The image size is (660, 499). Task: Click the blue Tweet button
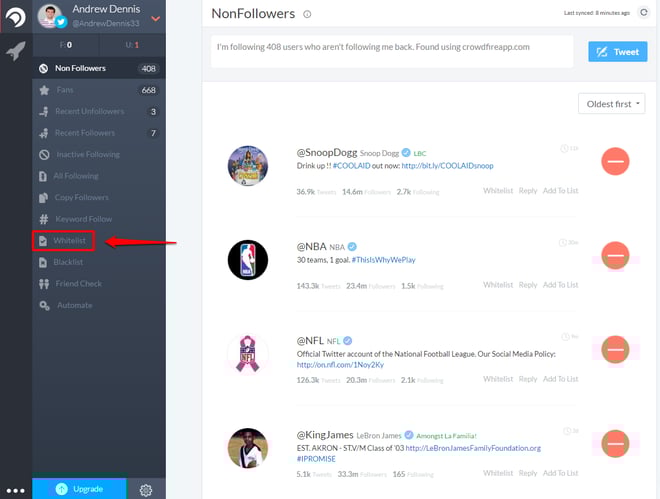(617, 52)
